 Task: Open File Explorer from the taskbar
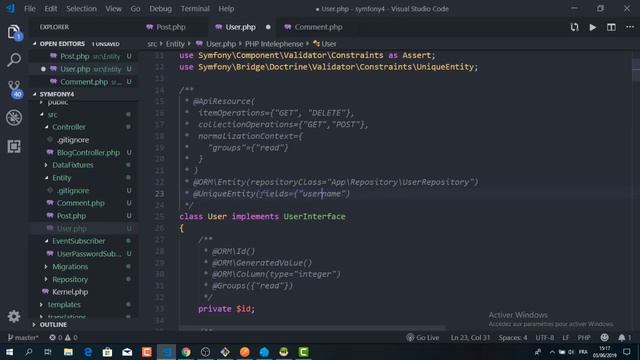pos(68,352)
